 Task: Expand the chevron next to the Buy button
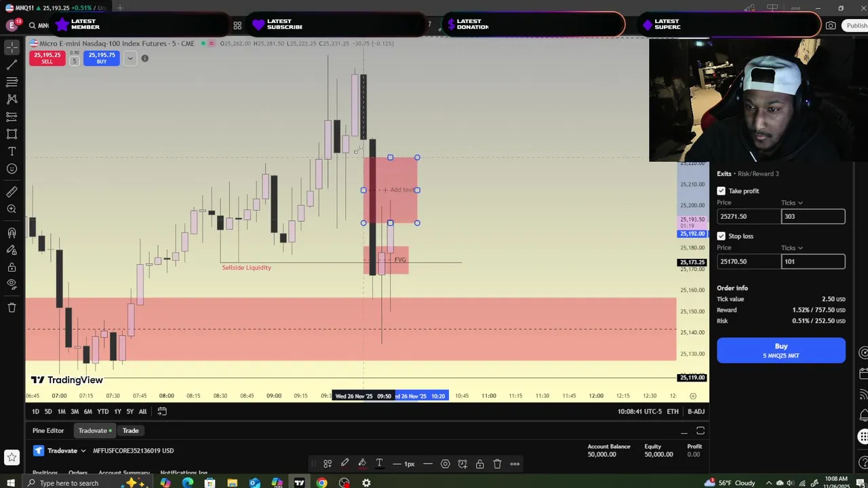[130, 58]
